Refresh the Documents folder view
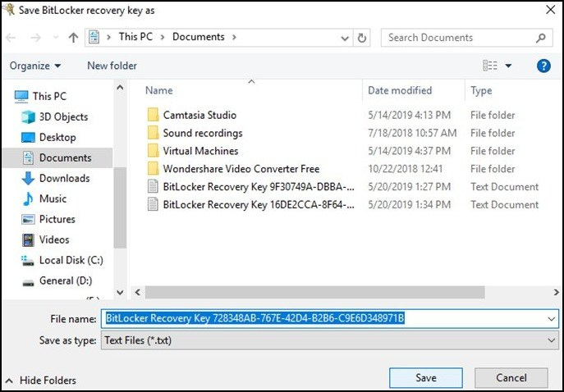 point(362,38)
